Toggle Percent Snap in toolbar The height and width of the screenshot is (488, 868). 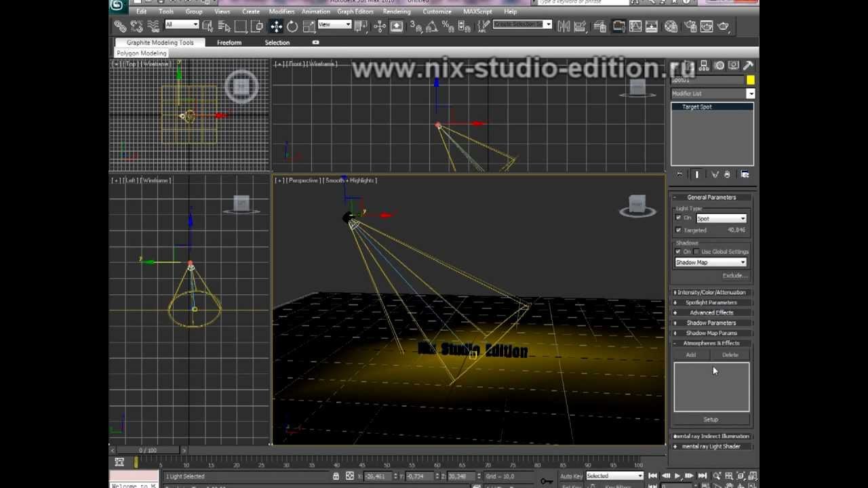pos(448,26)
